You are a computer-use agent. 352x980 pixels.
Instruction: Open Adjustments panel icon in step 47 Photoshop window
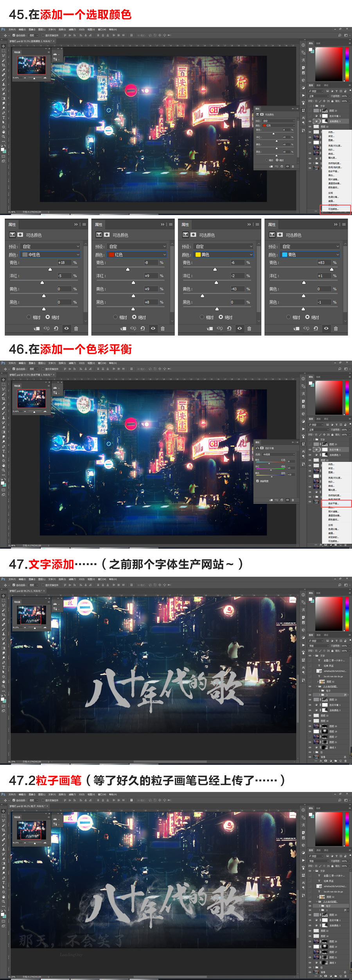[303, 637]
